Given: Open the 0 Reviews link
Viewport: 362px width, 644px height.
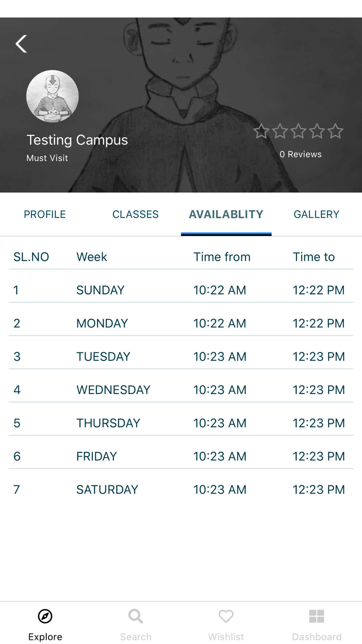Looking at the screenshot, I should pos(300,154).
